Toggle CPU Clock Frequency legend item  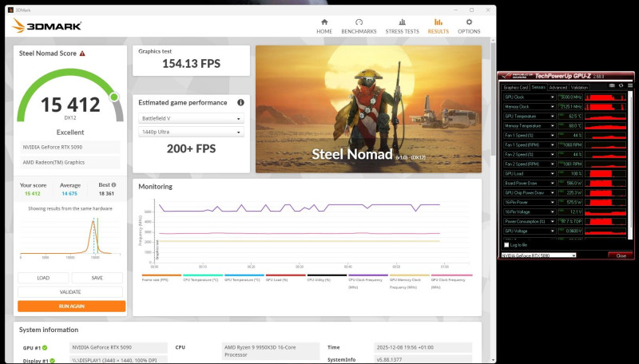[x=368, y=281]
